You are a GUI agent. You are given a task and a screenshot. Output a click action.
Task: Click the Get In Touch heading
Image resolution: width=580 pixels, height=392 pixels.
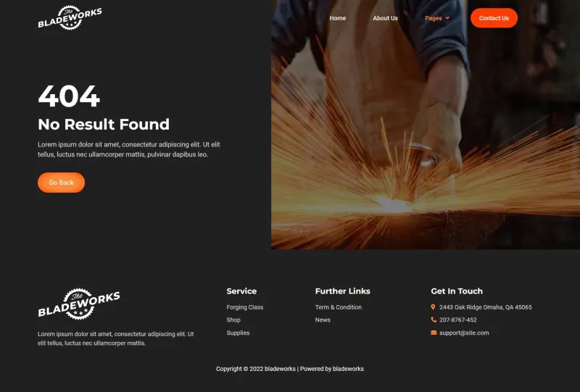[x=457, y=291]
